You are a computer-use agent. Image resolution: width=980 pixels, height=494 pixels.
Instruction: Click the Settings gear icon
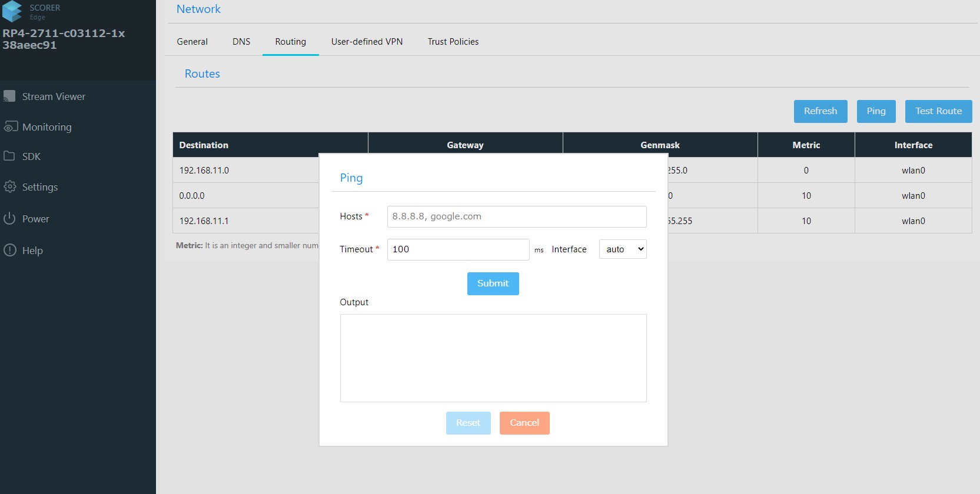[9, 187]
